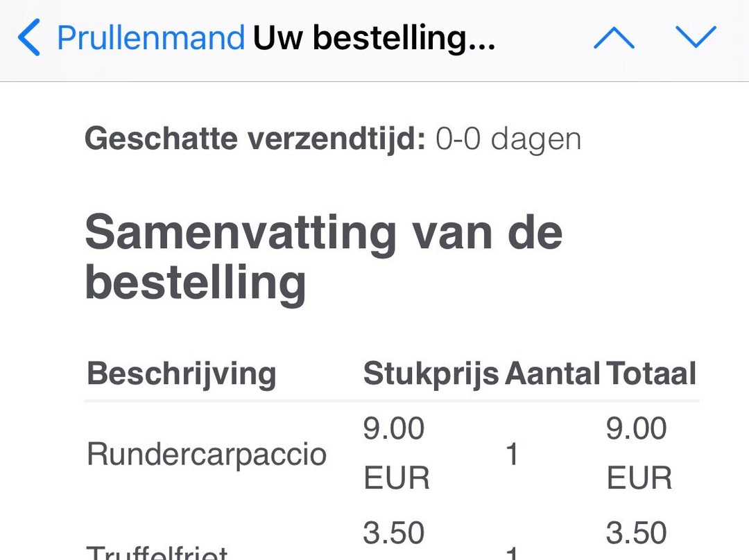
Task: Go to next message with down arrow
Action: click(x=696, y=37)
